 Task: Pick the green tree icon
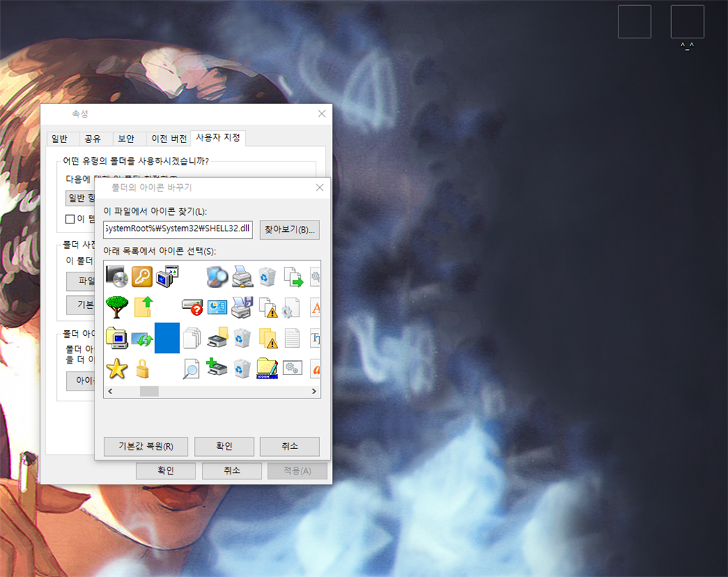click(117, 307)
